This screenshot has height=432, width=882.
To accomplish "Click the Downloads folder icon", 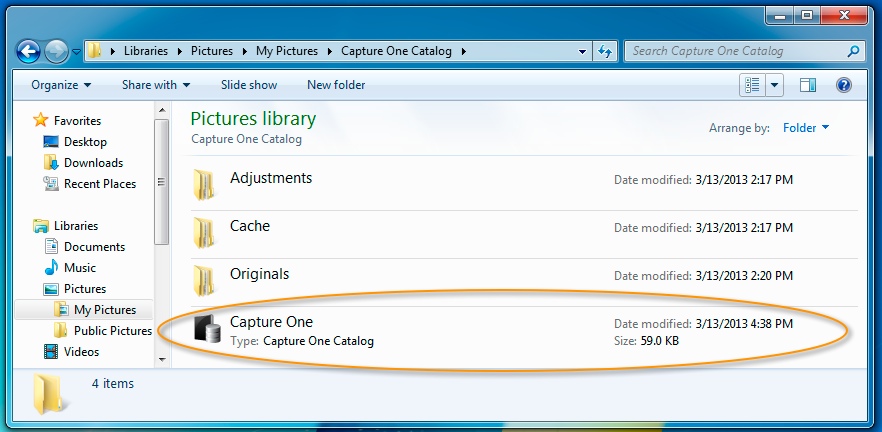I will [x=51, y=163].
